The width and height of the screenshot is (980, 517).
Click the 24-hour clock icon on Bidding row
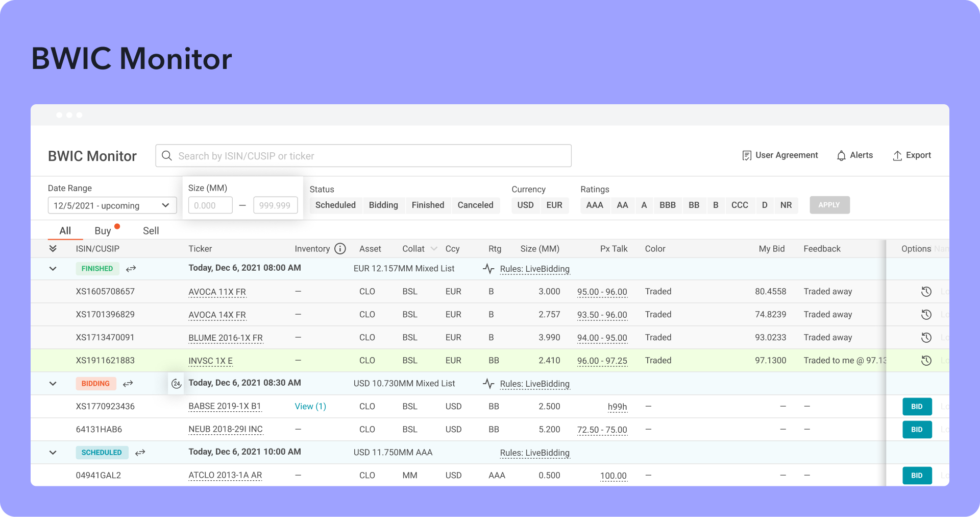[176, 384]
